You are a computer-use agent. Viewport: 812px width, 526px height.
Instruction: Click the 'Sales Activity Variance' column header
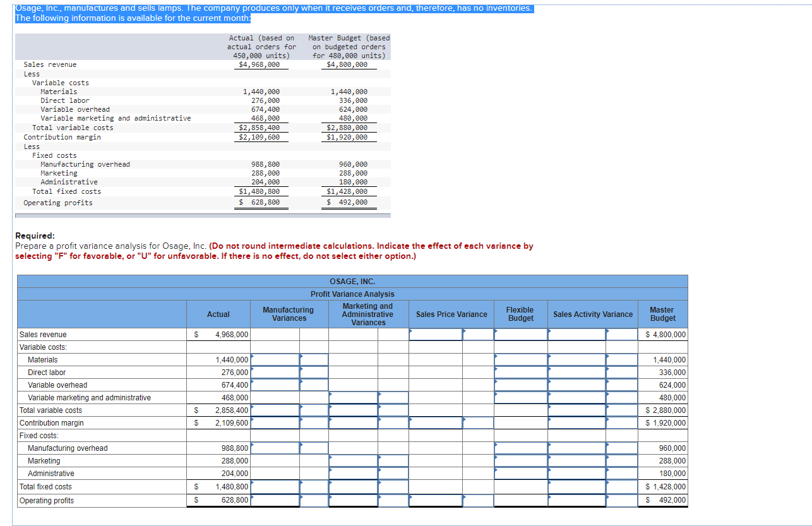[x=593, y=314]
